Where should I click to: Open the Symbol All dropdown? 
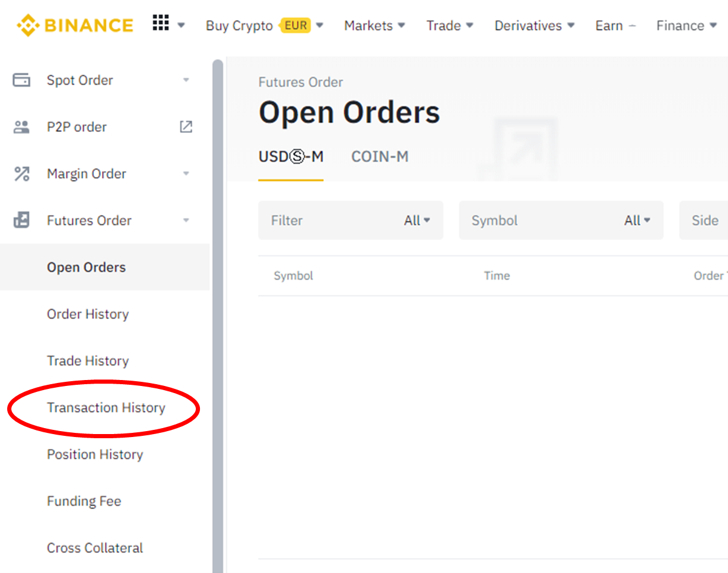[x=561, y=220]
